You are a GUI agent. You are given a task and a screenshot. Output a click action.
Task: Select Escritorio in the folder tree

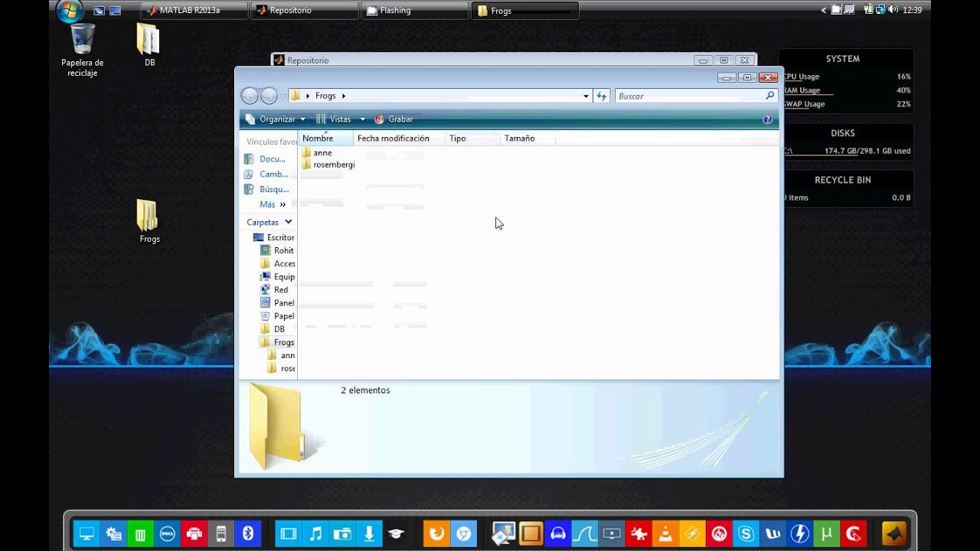click(x=273, y=237)
